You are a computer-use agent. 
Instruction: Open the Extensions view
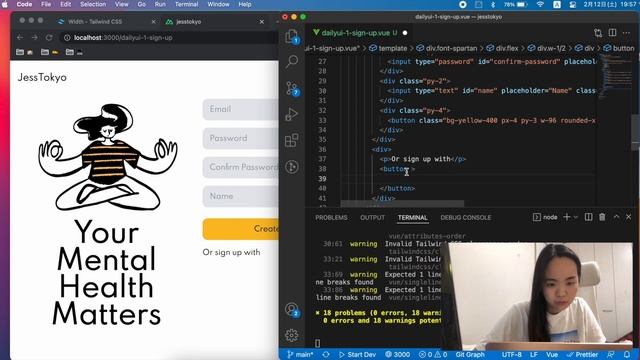coord(291,140)
